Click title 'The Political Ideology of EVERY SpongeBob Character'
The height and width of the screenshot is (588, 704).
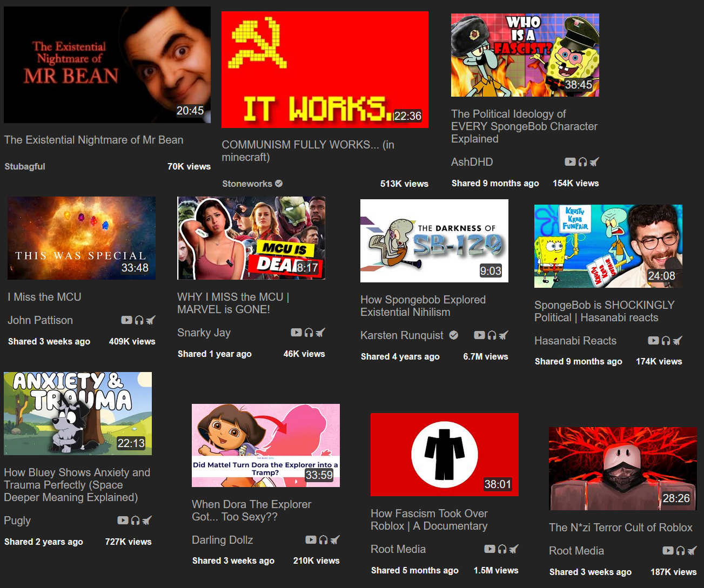coord(524,126)
